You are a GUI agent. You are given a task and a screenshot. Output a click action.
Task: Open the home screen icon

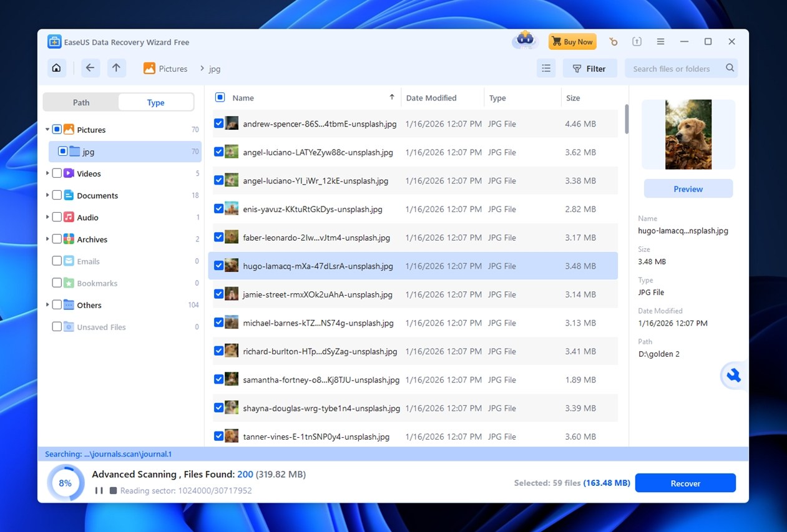point(56,68)
